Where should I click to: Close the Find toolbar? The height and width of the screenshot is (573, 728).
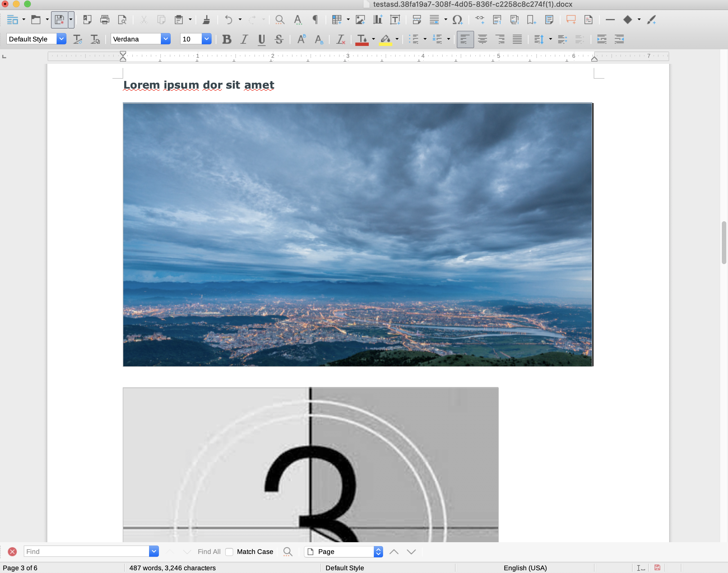pos(12,552)
